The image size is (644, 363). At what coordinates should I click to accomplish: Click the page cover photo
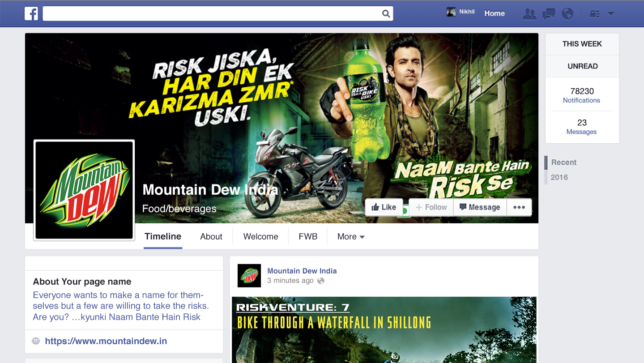point(281,128)
